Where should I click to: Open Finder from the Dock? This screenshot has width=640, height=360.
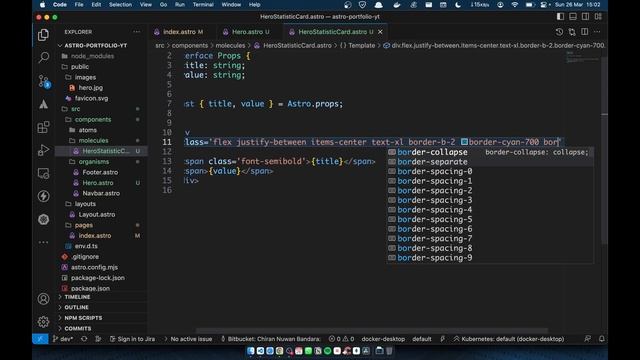[251, 351]
